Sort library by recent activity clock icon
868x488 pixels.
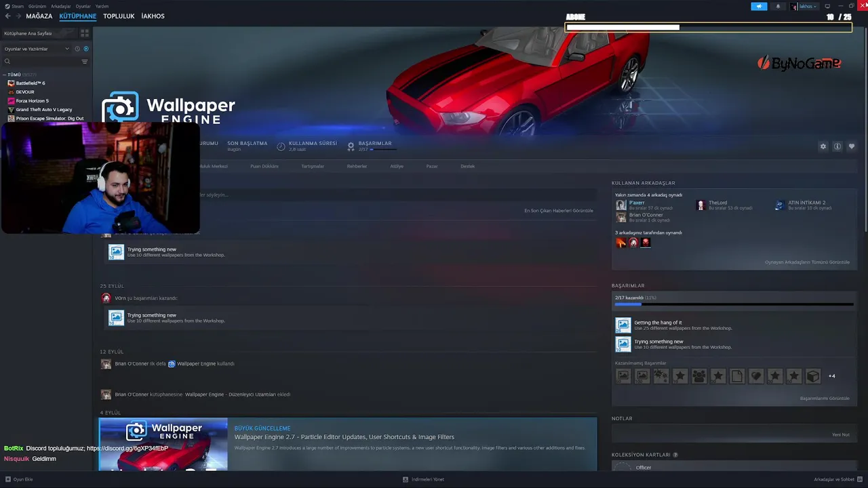77,49
